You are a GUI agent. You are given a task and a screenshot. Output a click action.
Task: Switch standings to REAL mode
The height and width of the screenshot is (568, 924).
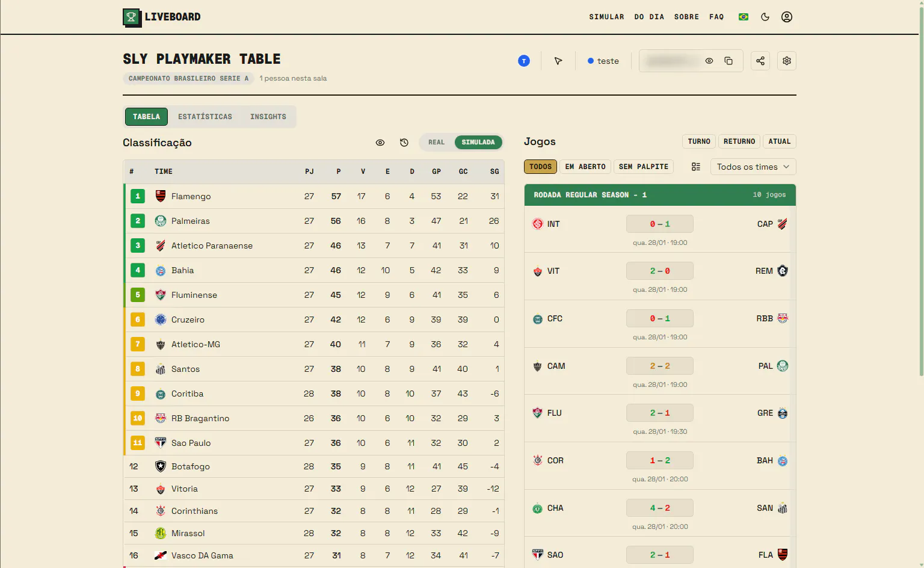click(437, 143)
